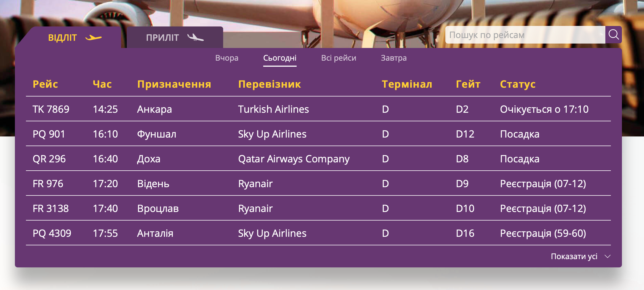Click flight PQ 4309 to Анталія
The image size is (644, 290).
coord(52,233)
